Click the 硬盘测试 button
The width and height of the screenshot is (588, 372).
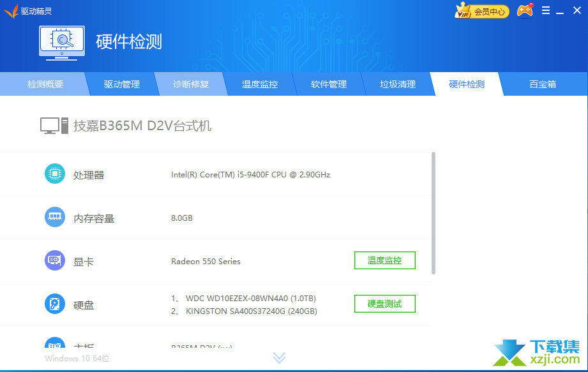coord(385,304)
